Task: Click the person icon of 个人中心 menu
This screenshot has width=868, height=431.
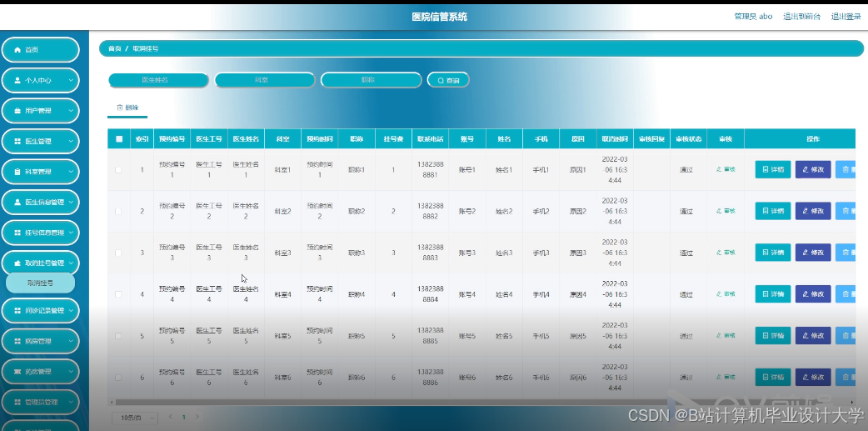Action: coord(17,80)
